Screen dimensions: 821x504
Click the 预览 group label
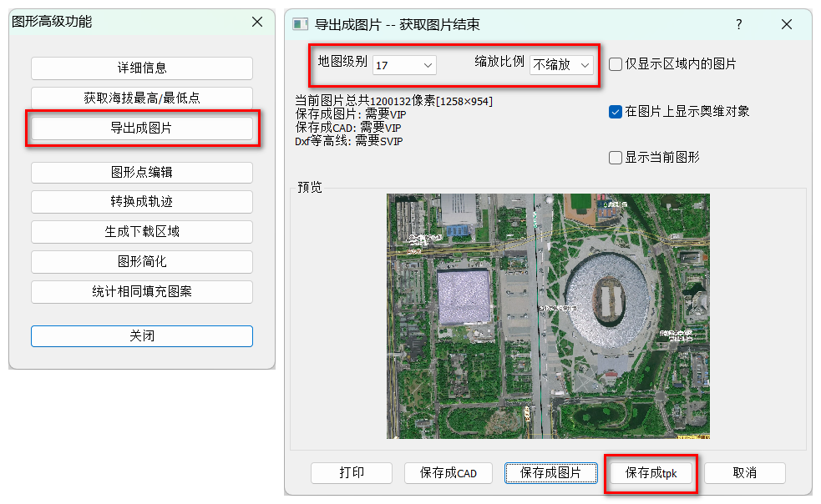coord(310,188)
